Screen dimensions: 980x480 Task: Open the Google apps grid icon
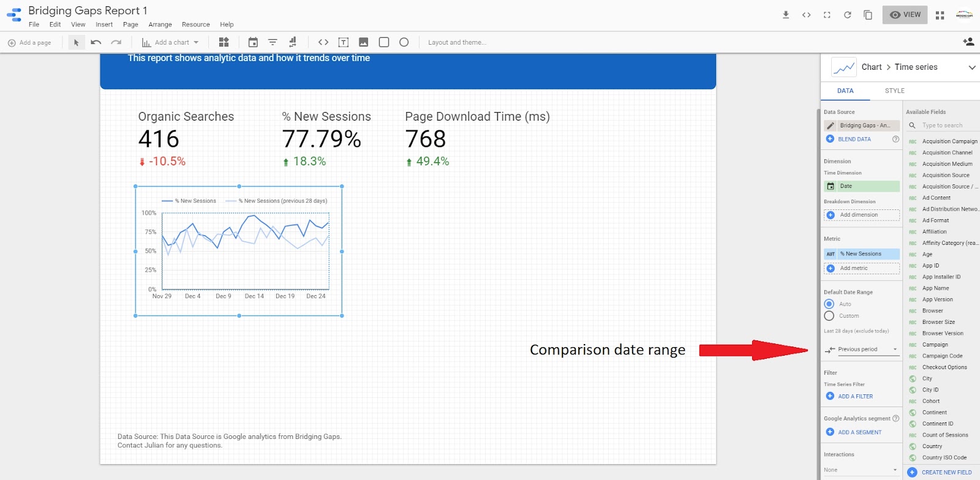coord(940,15)
